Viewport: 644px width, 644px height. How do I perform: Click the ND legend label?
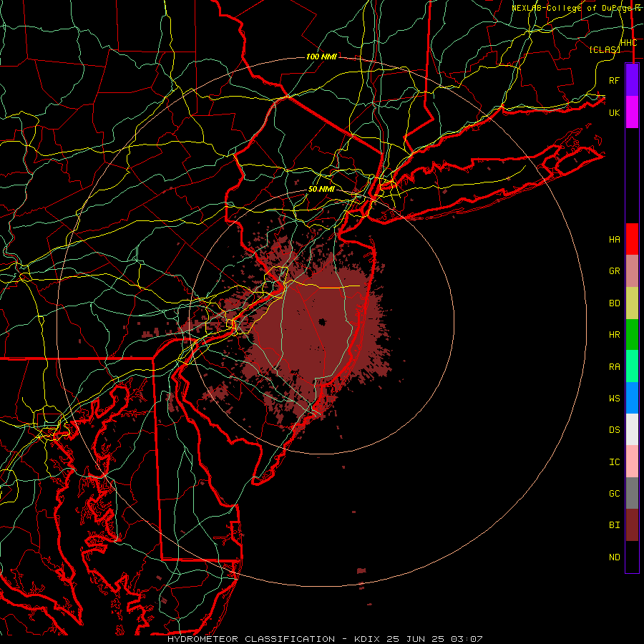(615, 557)
